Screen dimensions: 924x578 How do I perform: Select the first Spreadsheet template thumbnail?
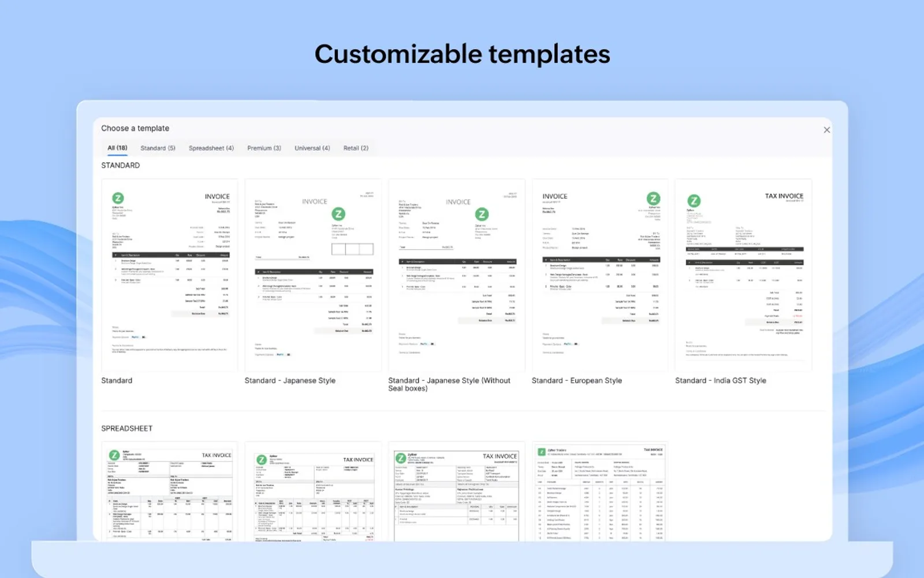click(169, 492)
